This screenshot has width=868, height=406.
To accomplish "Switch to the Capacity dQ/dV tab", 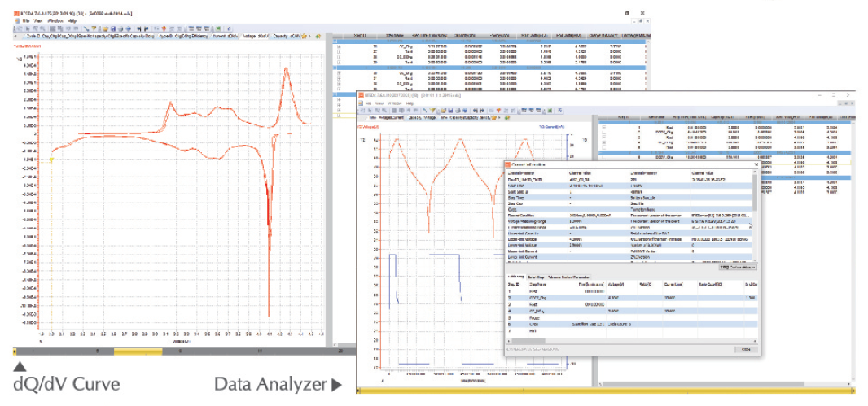I will click(x=286, y=37).
